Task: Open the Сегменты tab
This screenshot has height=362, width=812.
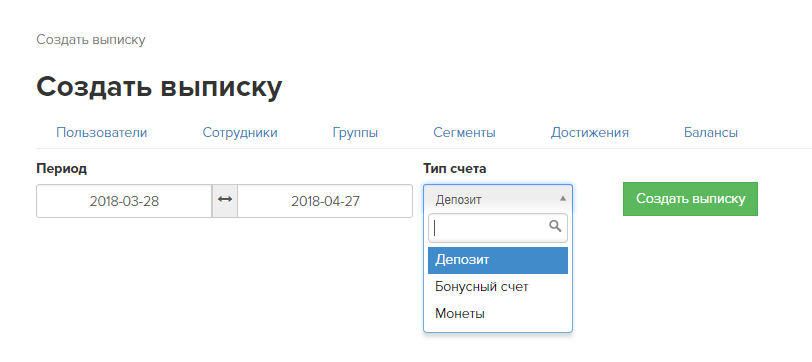Action: coord(464,133)
